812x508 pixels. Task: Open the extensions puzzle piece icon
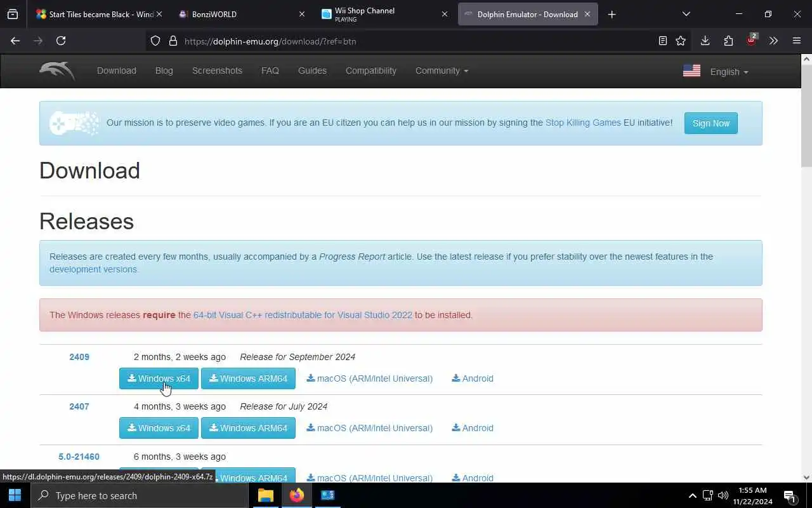pyautogui.click(x=728, y=41)
